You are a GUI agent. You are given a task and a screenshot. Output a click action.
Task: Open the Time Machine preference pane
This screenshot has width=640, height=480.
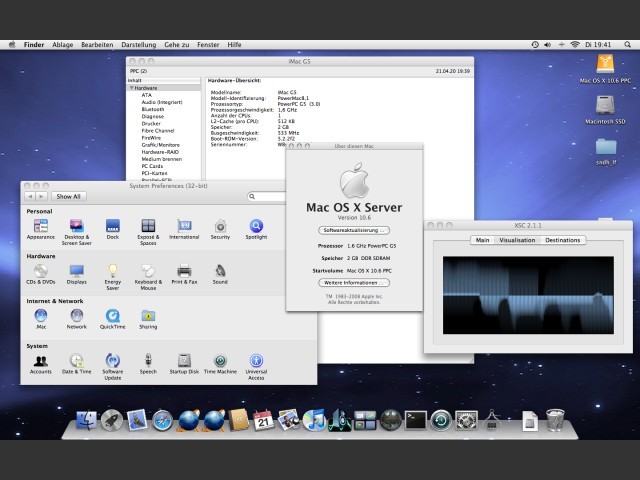tap(220, 364)
